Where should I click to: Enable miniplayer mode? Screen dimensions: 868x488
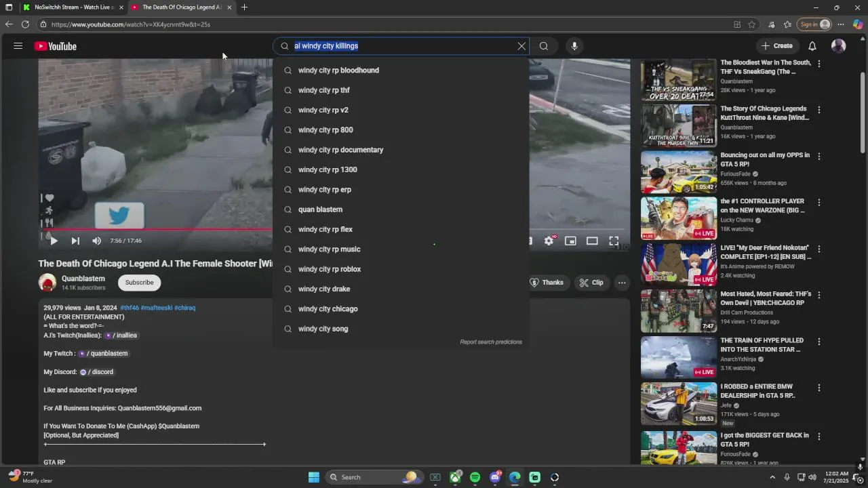(571, 241)
